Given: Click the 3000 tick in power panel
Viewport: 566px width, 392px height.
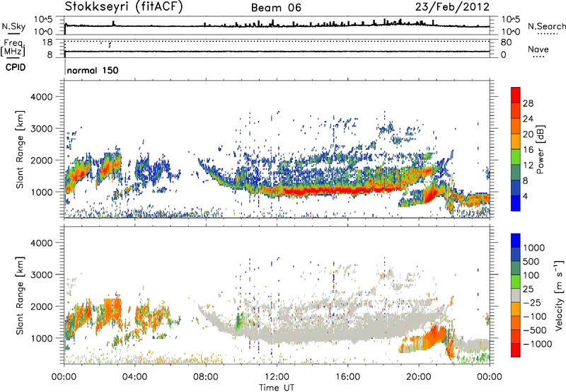Looking at the screenshot, I should (x=41, y=129).
